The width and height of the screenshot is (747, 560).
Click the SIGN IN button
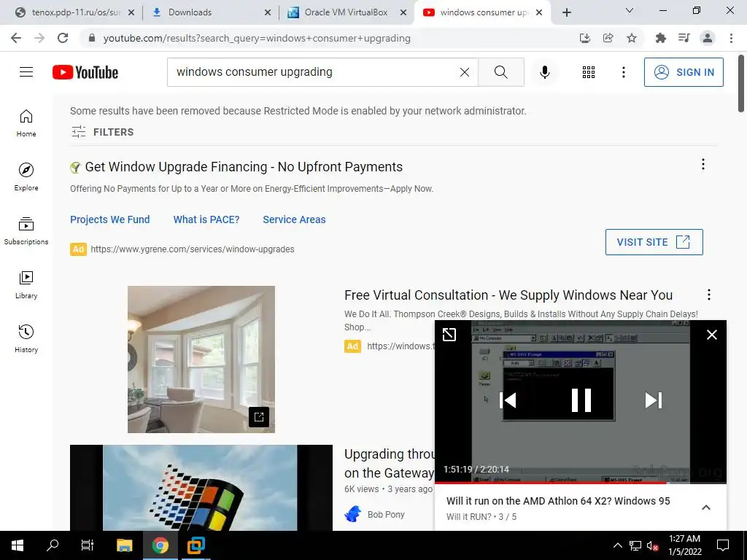click(x=684, y=72)
